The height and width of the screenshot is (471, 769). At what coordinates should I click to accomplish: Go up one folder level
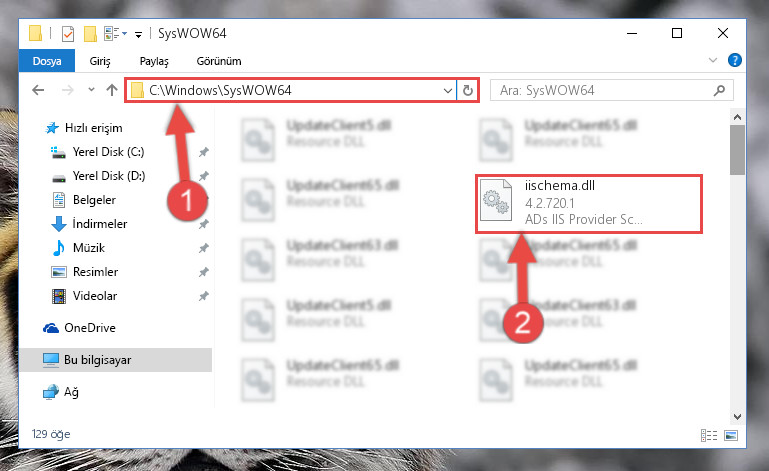coord(112,90)
